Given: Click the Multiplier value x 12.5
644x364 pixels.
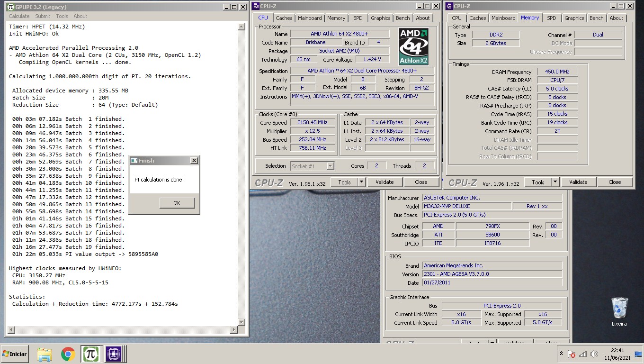Looking at the screenshot, I should coord(313,131).
